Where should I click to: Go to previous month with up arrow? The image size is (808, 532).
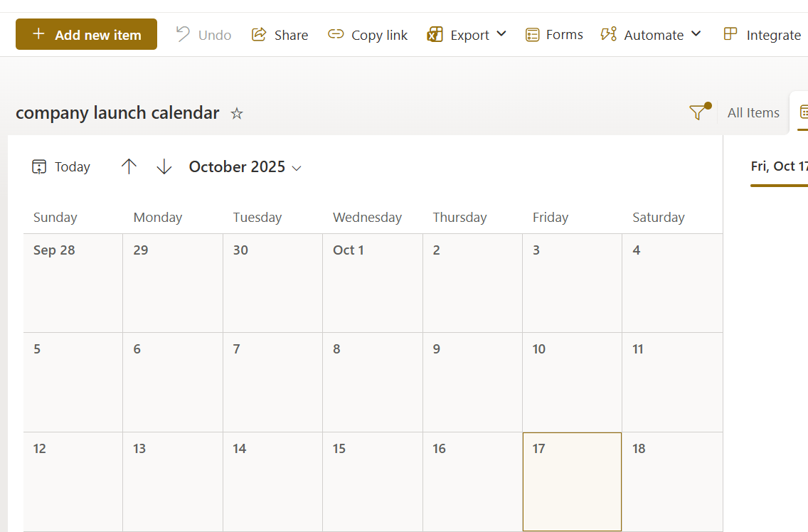pyautogui.click(x=129, y=166)
